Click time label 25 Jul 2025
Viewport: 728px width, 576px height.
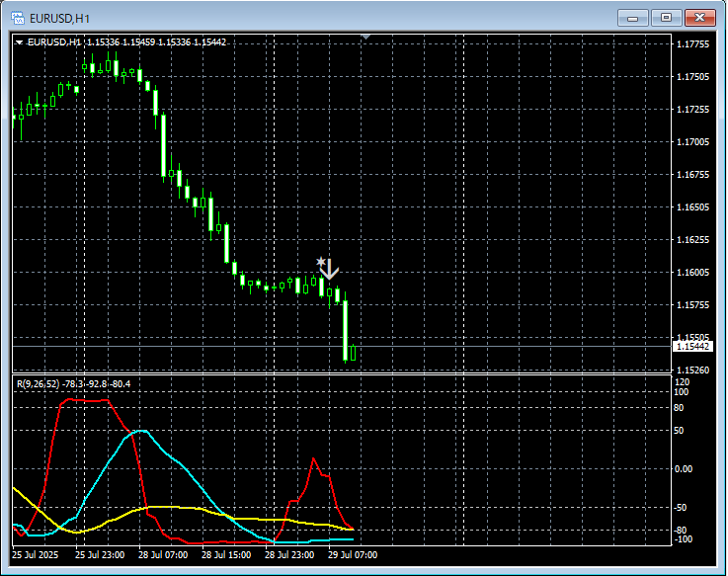coord(36,555)
